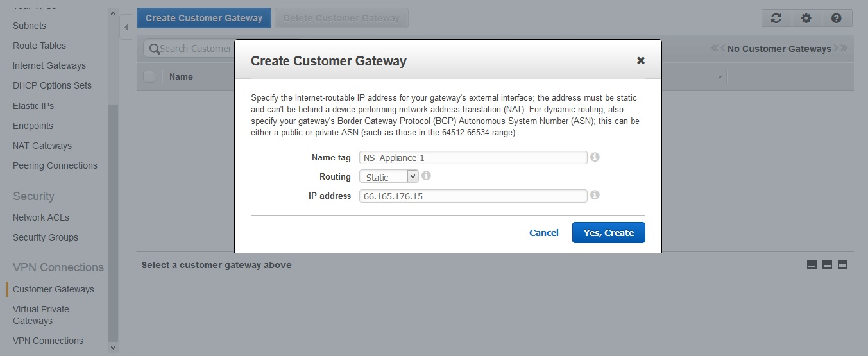This screenshot has width=868, height=356.
Task: Maximize the details pane layout icon
Action: click(842, 264)
